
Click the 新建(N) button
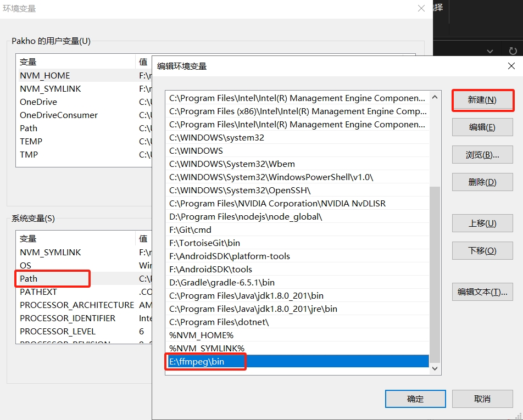(482, 100)
